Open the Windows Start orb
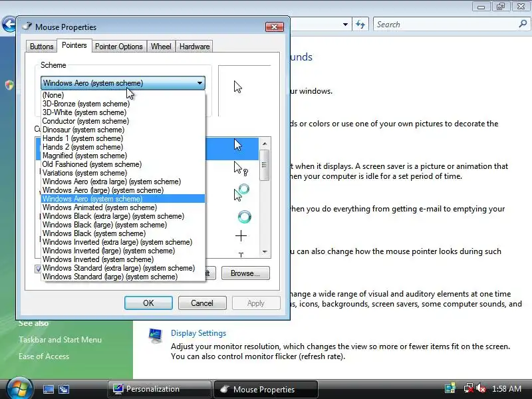 click(19, 388)
